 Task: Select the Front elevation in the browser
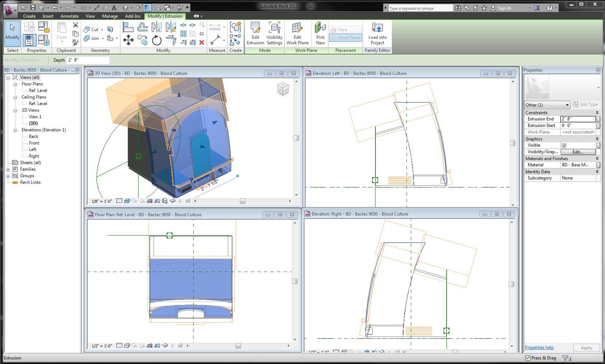coord(34,143)
